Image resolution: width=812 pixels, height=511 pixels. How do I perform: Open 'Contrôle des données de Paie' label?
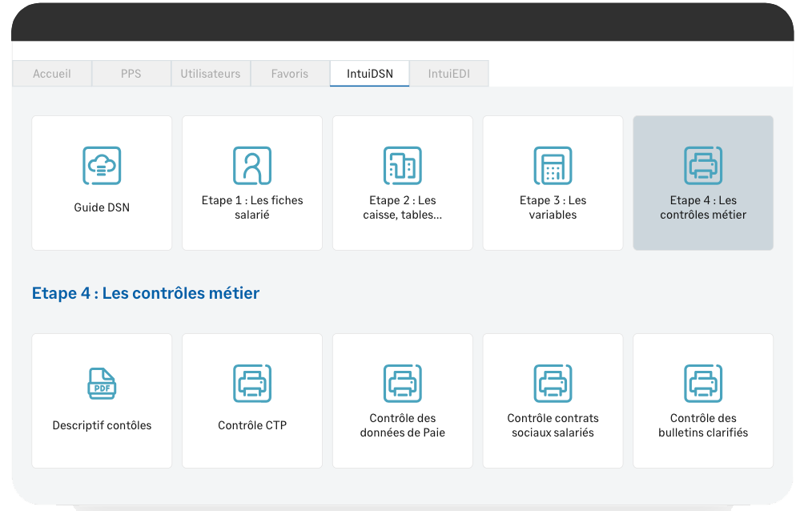[402, 425]
